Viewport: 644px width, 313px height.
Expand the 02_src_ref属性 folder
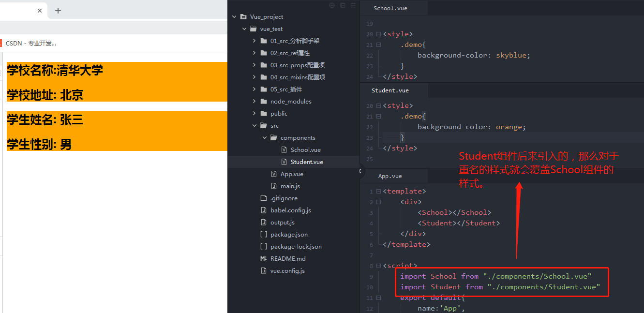255,53
